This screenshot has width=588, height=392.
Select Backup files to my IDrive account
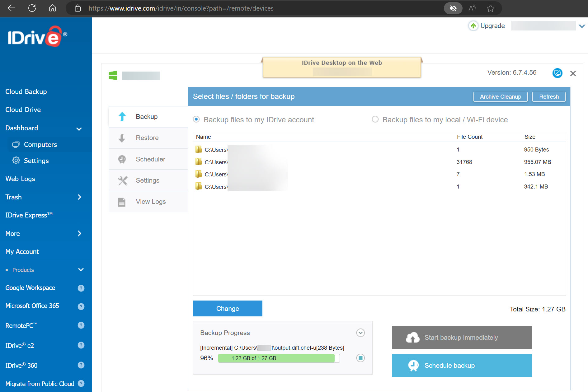coord(196,119)
